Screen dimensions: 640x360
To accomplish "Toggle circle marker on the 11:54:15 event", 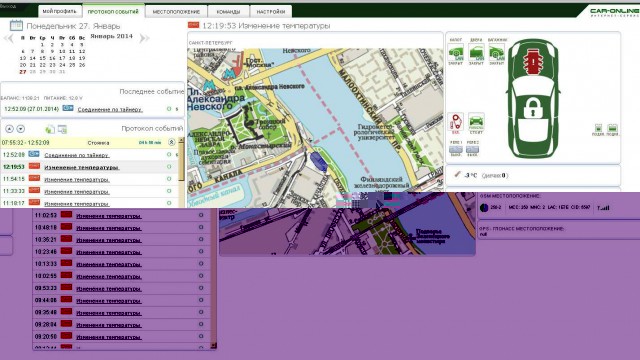I will pyautogui.click(x=169, y=179).
